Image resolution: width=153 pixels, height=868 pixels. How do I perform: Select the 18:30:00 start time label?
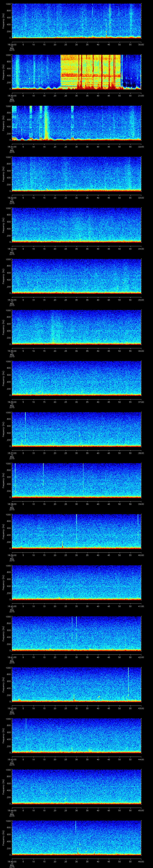12,96
